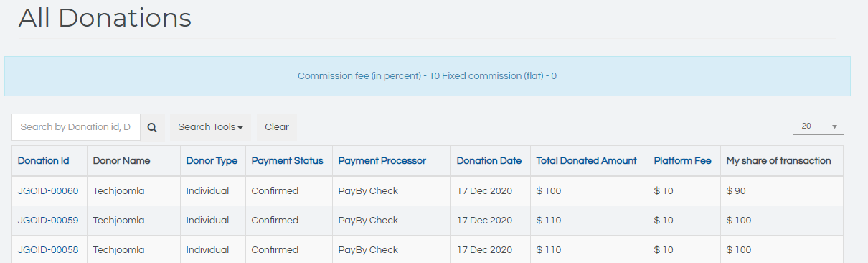Sort by Payment Status column header

click(x=287, y=161)
